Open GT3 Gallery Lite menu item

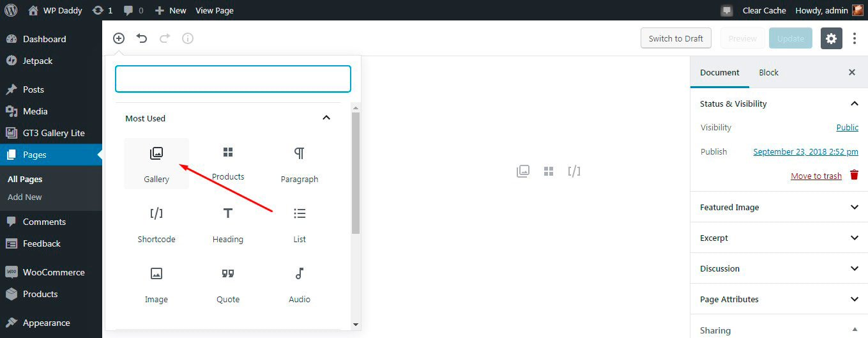51,133
